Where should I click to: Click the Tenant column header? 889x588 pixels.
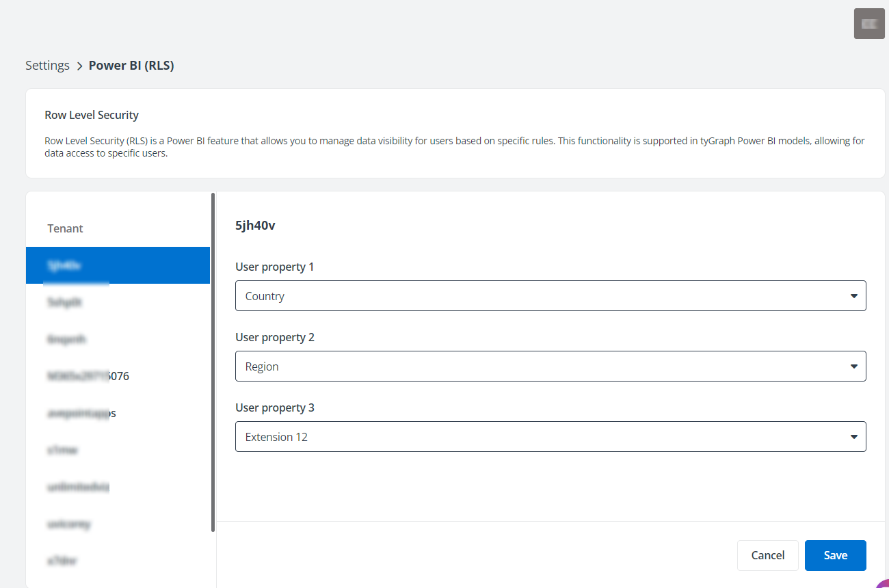[x=65, y=228]
